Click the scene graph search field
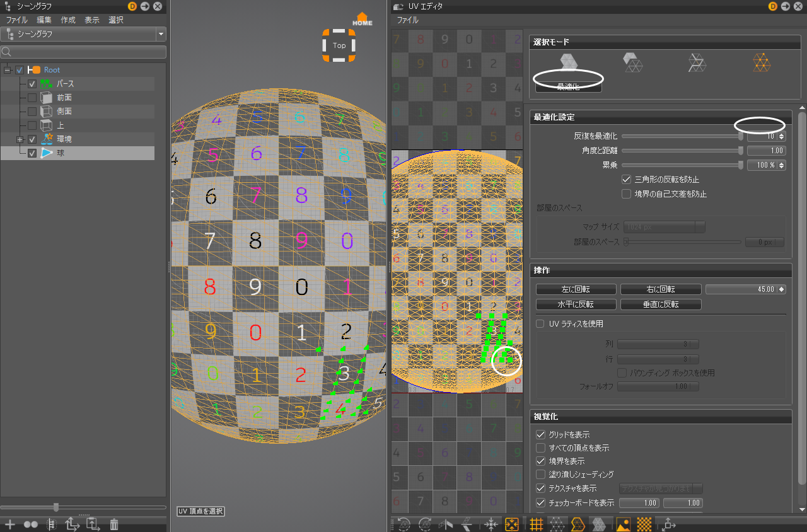The height and width of the screenshot is (532, 807). pyautogui.click(x=83, y=52)
